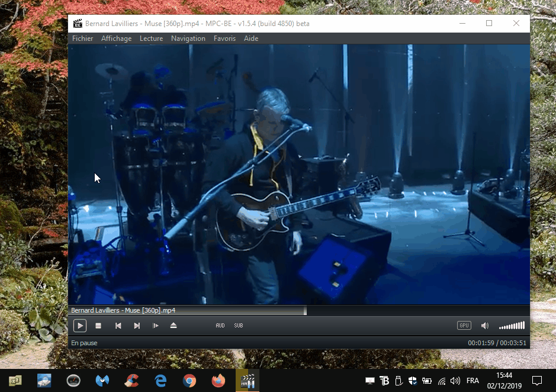The width and height of the screenshot is (556, 392).
Task: Click the MPC-BE title bar icon
Action: (78, 24)
